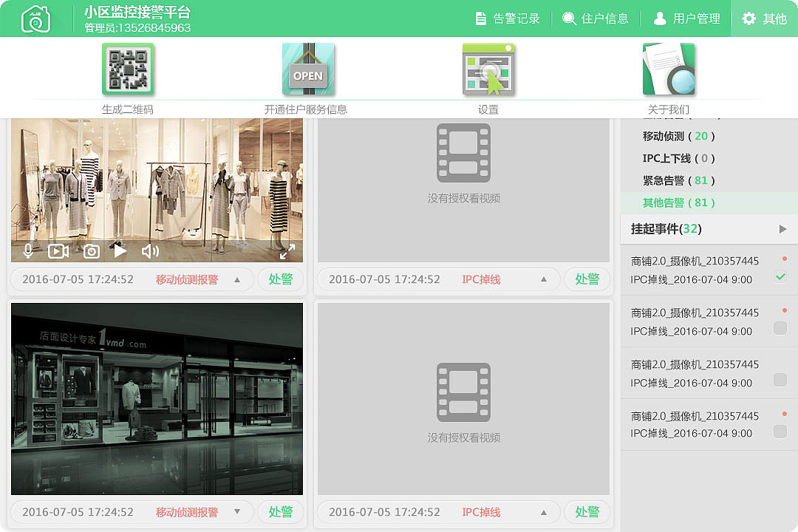798x532 pixels.
Task: Play the mannequin store video
Action: 120,250
